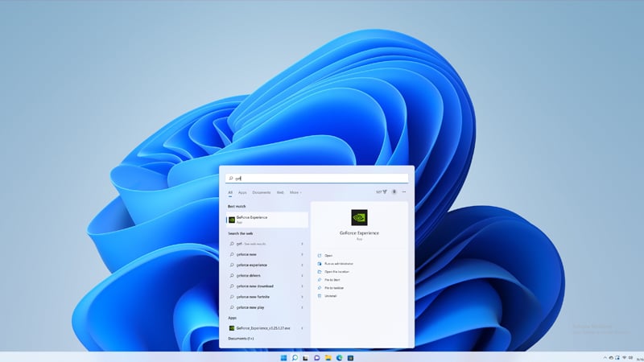Click the Task View taskbar icon

coord(305,356)
